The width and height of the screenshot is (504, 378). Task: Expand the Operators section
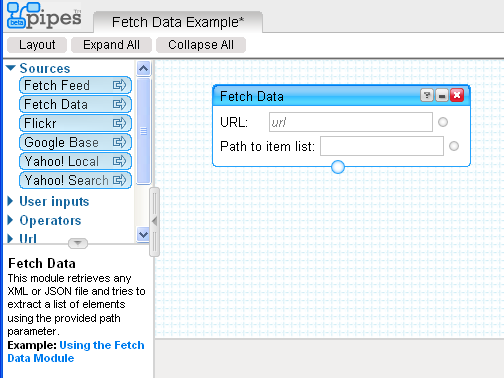10,220
